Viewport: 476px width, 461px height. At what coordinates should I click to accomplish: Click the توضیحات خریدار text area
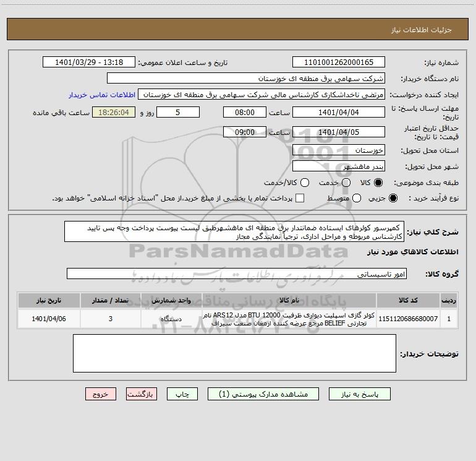tap(234, 353)
